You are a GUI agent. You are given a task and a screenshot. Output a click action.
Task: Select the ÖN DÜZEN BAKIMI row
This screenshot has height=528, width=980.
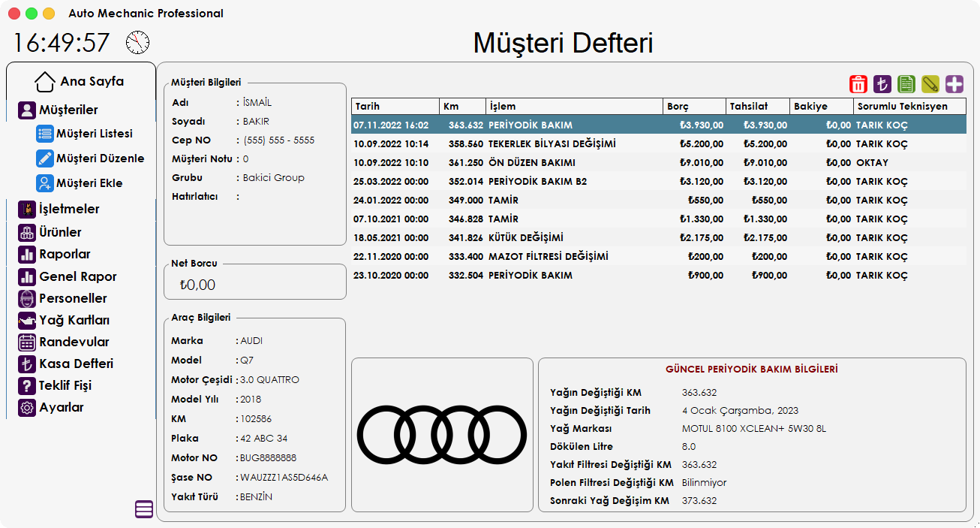click(x=659, y=162)
